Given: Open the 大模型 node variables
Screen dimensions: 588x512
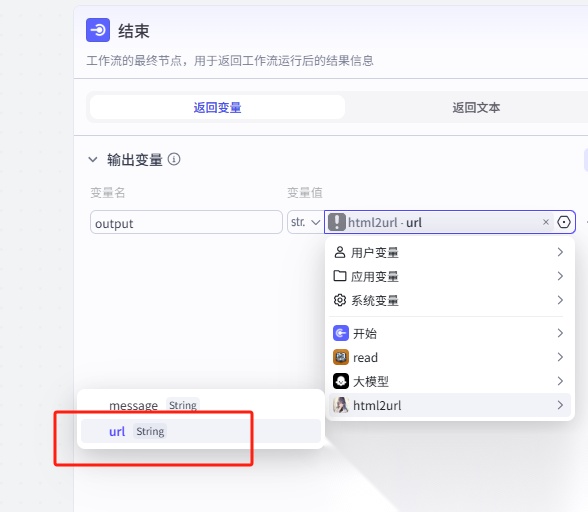Looking at the screenshot, I should click(449, 381).
